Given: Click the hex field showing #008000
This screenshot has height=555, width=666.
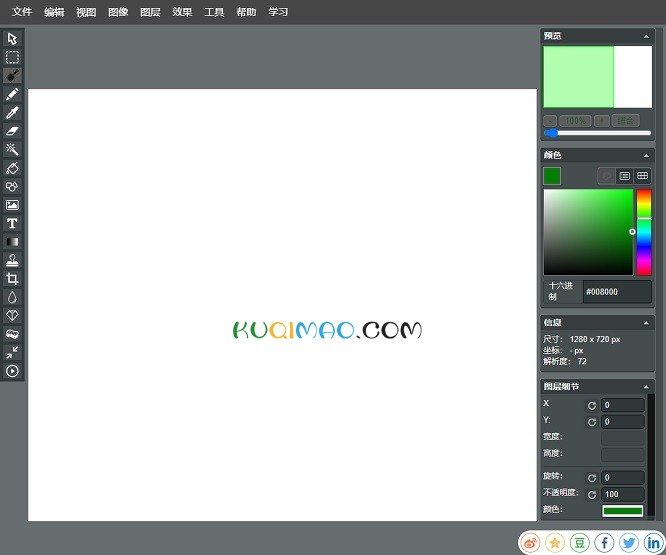Looking at the screenshot, I should click(x=617, y=292).
